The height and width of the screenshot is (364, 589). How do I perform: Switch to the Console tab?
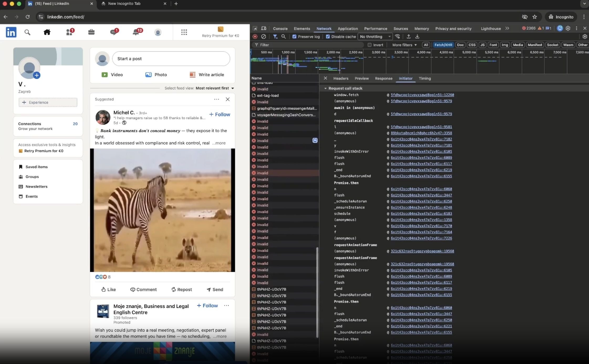pos(280,29)
